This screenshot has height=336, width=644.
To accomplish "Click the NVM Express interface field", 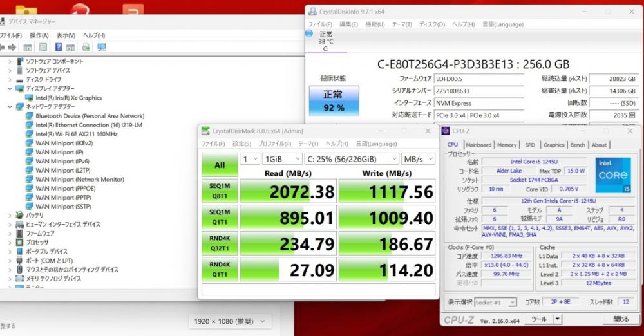I will pyautogui.click(x=479, y=103).
